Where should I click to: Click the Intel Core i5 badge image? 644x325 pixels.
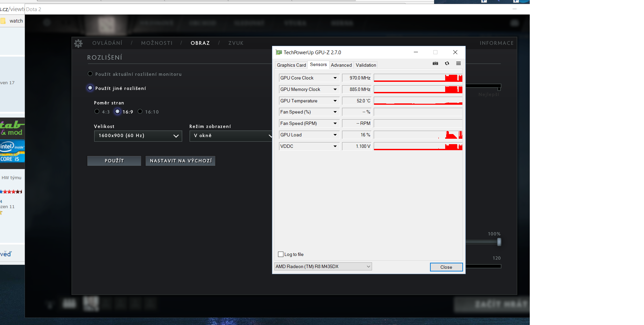pos(12,152)
